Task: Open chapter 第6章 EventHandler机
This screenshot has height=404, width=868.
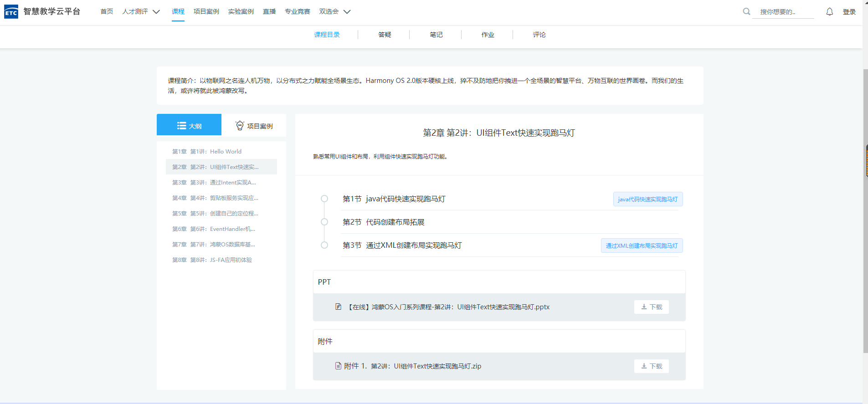Action: [x=221, y=229]
